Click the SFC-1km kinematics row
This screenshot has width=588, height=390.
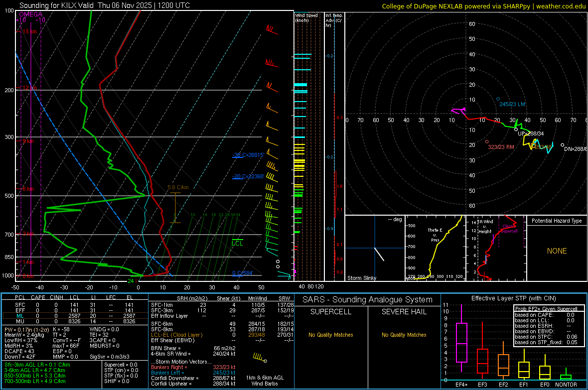click(x=222, y=305)
